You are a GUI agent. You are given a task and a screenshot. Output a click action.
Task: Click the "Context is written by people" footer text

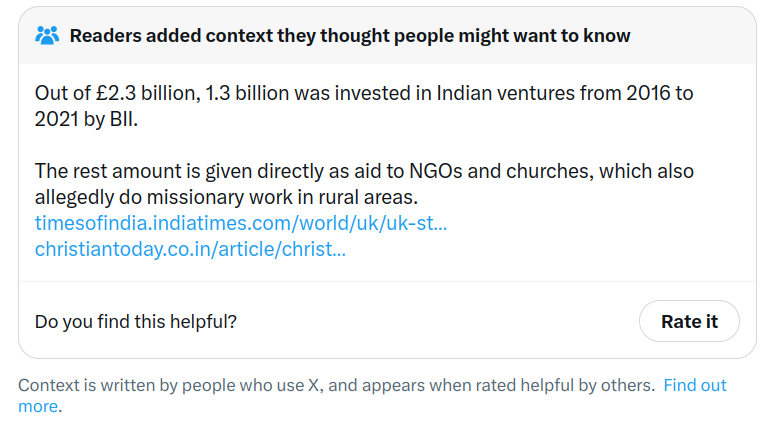click(x=130, y=385)
